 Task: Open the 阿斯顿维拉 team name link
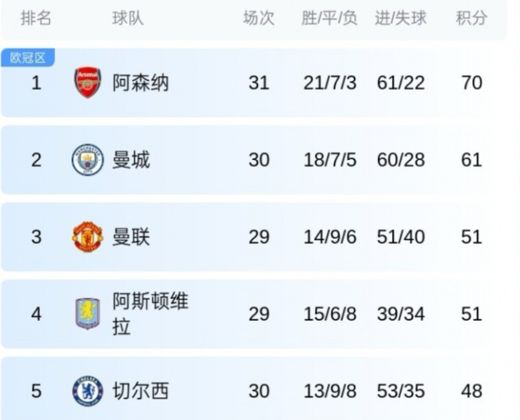(150, 314)
